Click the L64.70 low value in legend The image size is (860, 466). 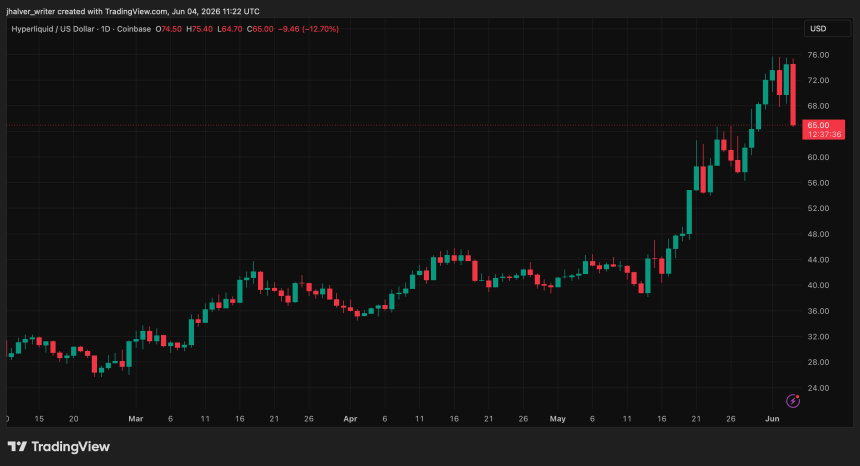tap(230, 29)
